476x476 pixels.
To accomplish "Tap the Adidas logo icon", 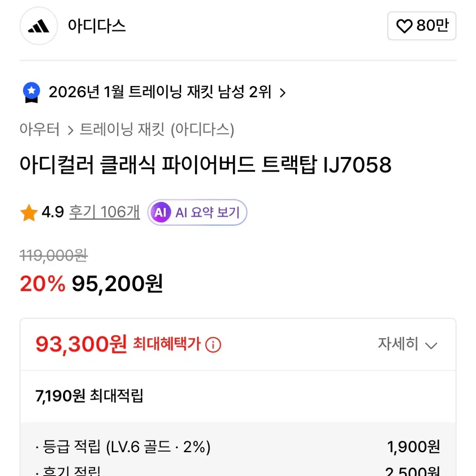I will click(x=38, y=26).
